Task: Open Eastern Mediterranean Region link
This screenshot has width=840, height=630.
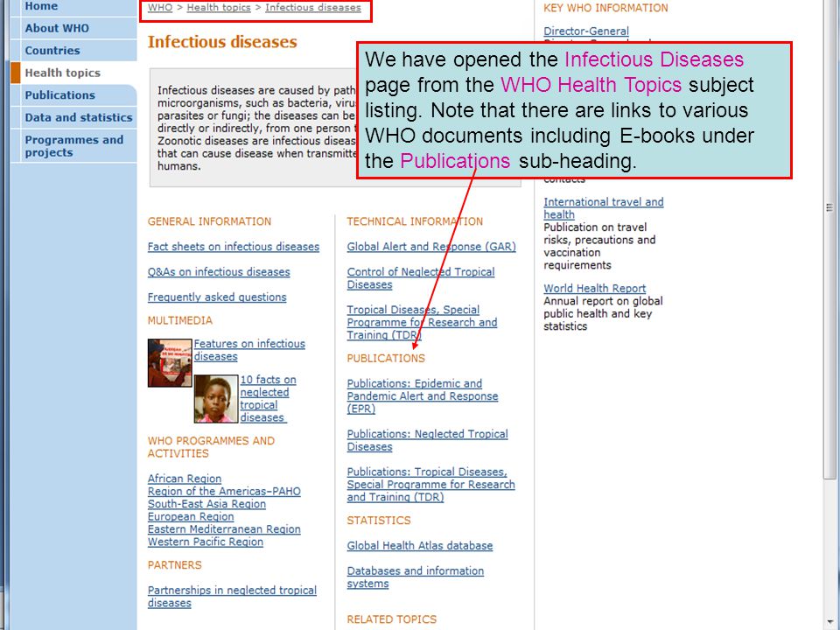Action: pos(224,528)
